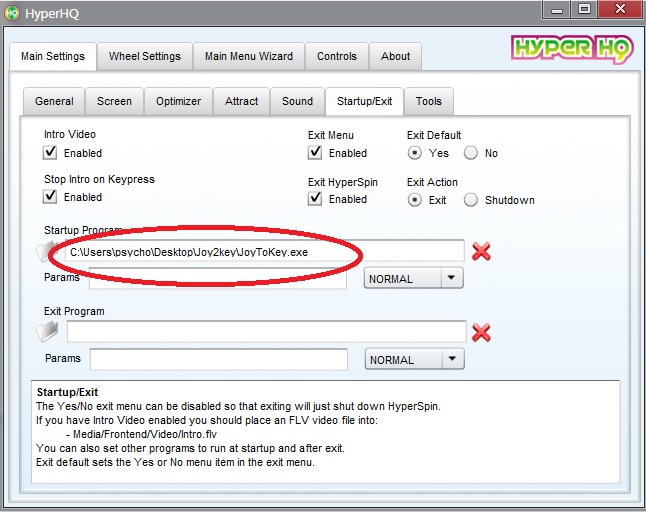Open the Wheel Settings tab
The height and width of the screenshot is (512, 646).
pyautogui.click(x=145, y=56)
